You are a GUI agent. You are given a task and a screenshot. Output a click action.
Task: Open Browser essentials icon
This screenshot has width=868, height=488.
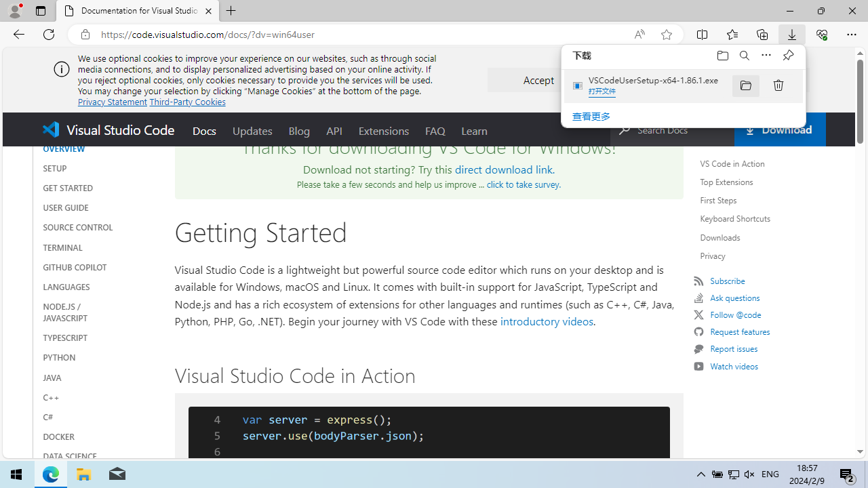click(x=822, y=35)
